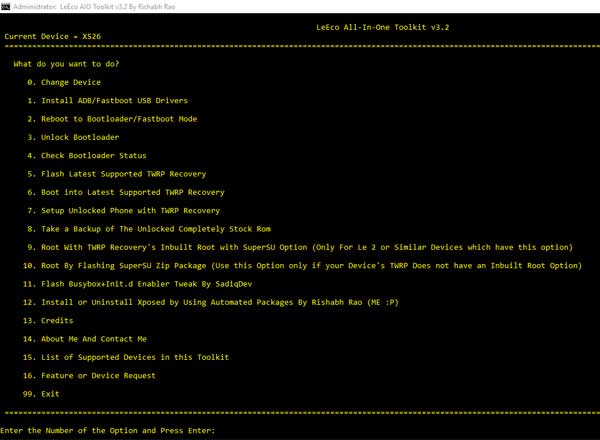Image resolution: width=600 pixels, height=440 pixels.
Task: Select '1. Install ADB/Fastboot USB Drivers'
Action: (x=108, y=101)
